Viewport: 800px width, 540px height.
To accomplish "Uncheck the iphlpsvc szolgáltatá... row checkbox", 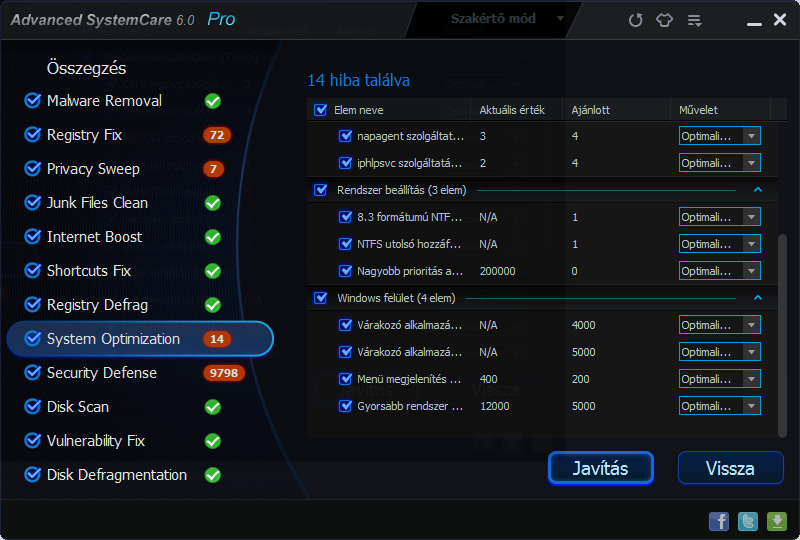I will coord(345,163).
